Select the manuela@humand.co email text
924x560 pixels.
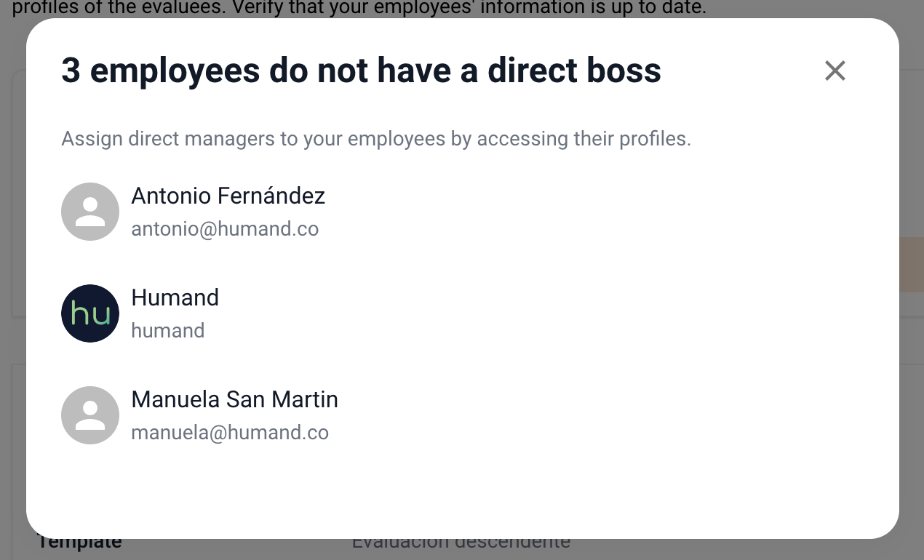point(230,433)
